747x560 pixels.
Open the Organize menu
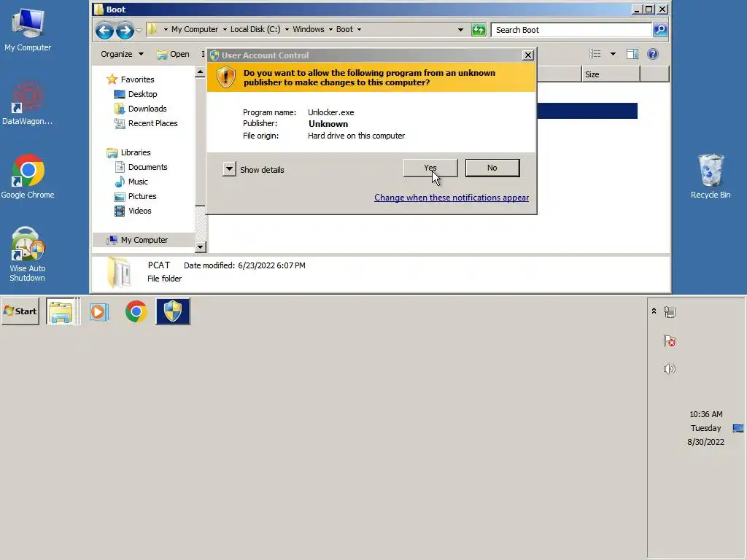click(122, 54)
